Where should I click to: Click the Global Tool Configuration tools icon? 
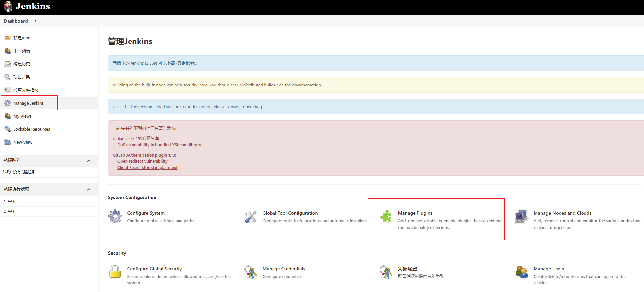click(x=250, y=217)
